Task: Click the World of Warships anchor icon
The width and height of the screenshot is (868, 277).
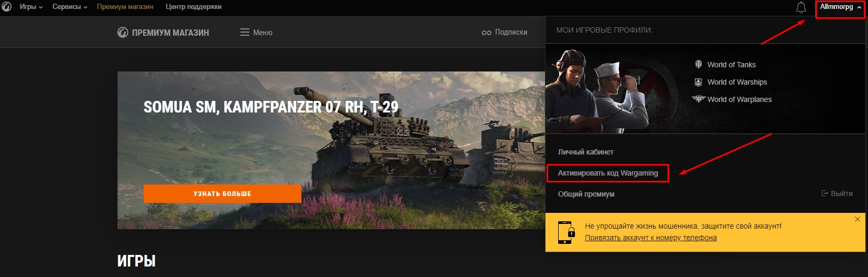Action: 699,82
